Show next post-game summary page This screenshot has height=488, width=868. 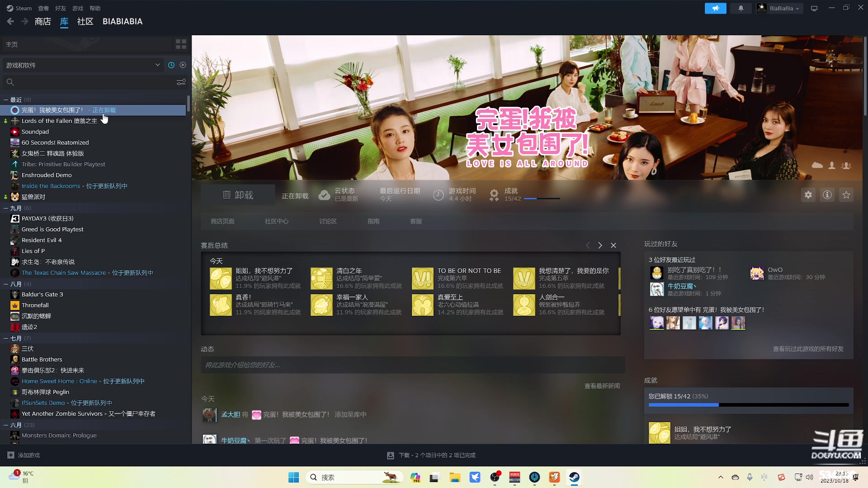pos(600,245)
